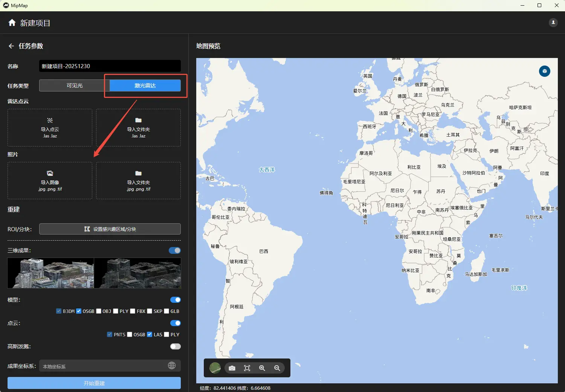The height and width of the screenshot is (392, 565).
Task: Click the 3D cube icon on map
Action: pos(544,71)
